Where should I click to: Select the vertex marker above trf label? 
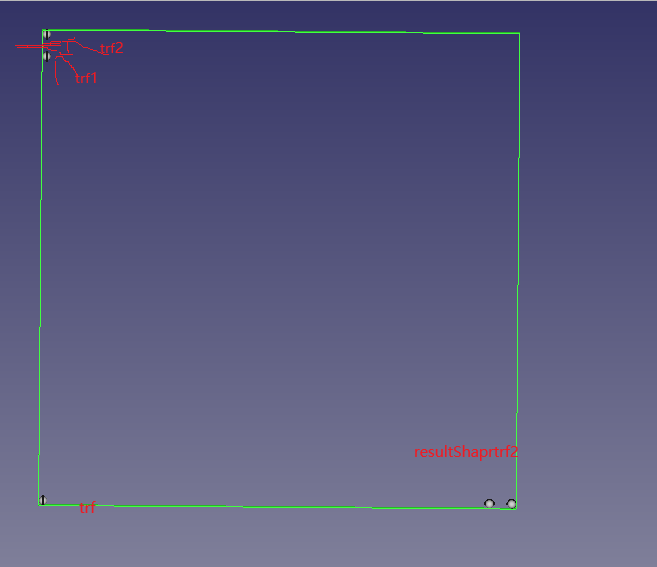pyautogui.click(x=43, y=499)
